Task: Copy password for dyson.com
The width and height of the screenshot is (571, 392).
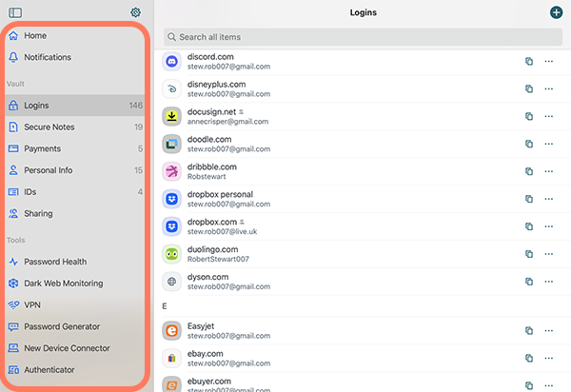Action: pyautogui.click(x=529, y=282)
